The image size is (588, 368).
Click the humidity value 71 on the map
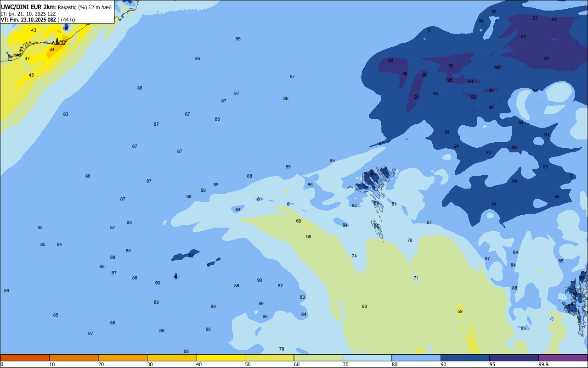(416, 278)
